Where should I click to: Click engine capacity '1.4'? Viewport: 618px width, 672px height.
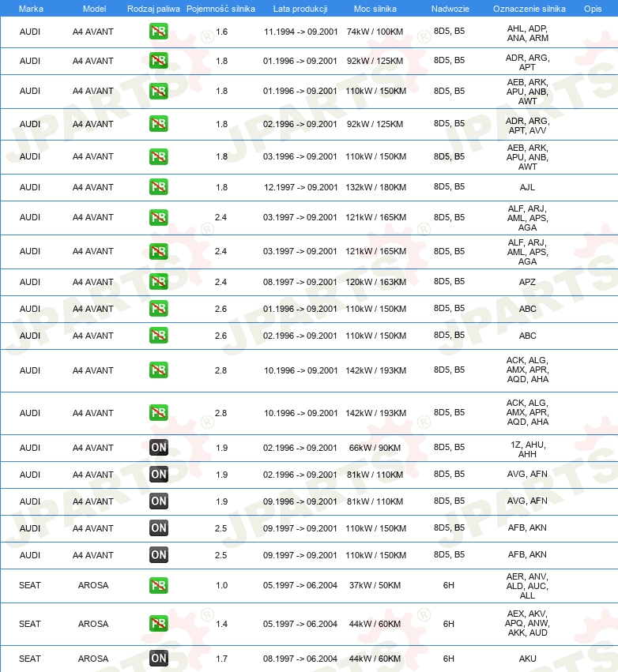[x=222, y=624]
